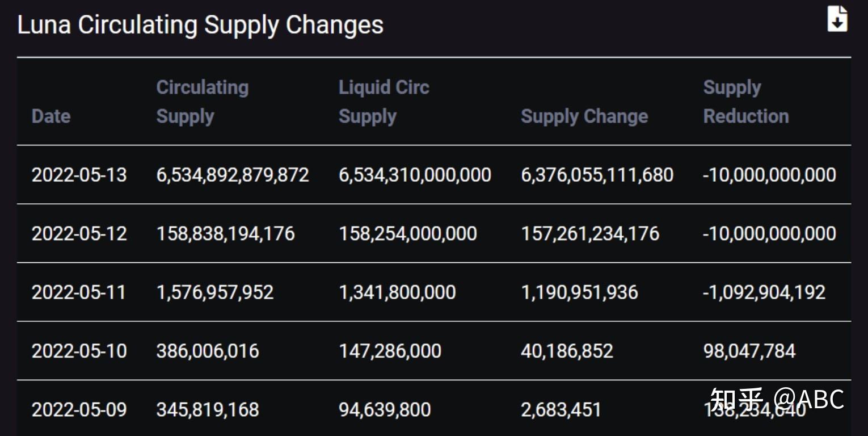This screenshot has height=436, width=868.
Task: Click circulating supply value 6,534,892,879,872
Action: [x=233, y=175]
